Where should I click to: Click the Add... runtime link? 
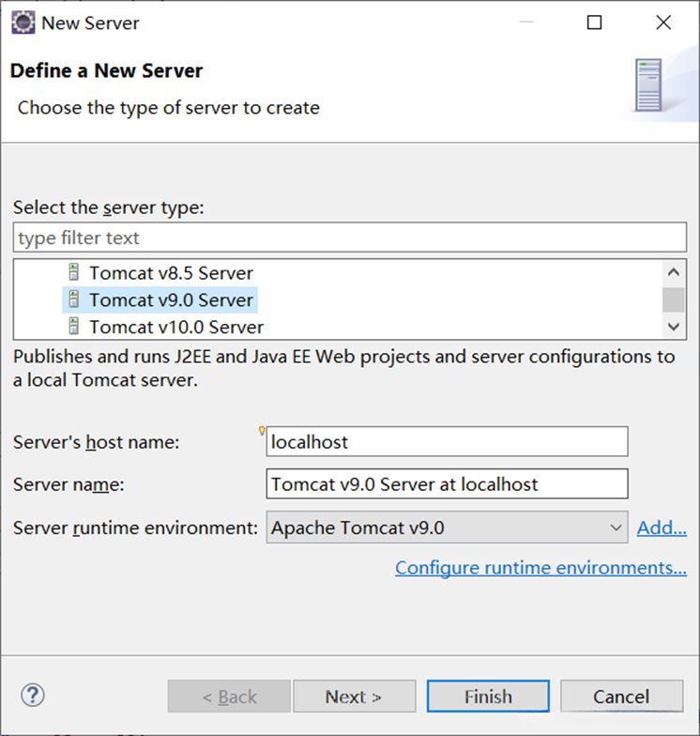[662, 528]
